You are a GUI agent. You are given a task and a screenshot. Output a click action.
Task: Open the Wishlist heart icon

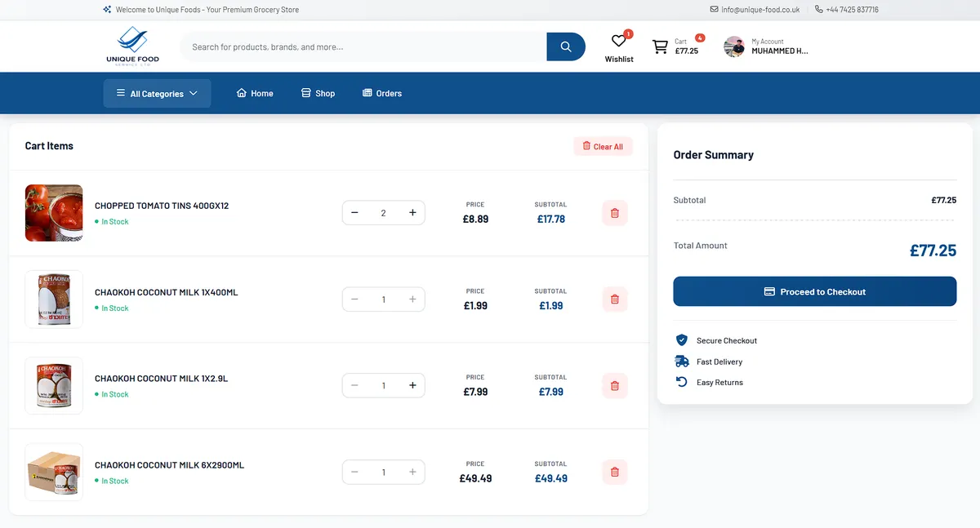pyautogui.click(x=619, y=41)
